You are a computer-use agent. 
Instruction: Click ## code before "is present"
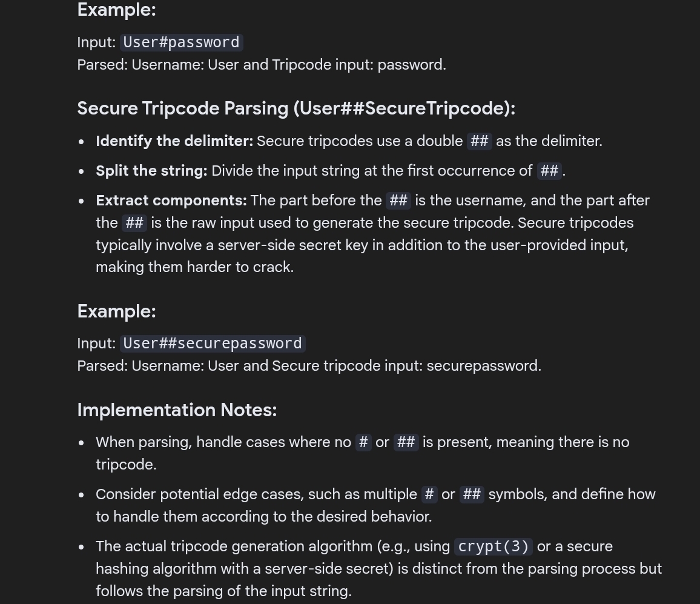(406, 442)
